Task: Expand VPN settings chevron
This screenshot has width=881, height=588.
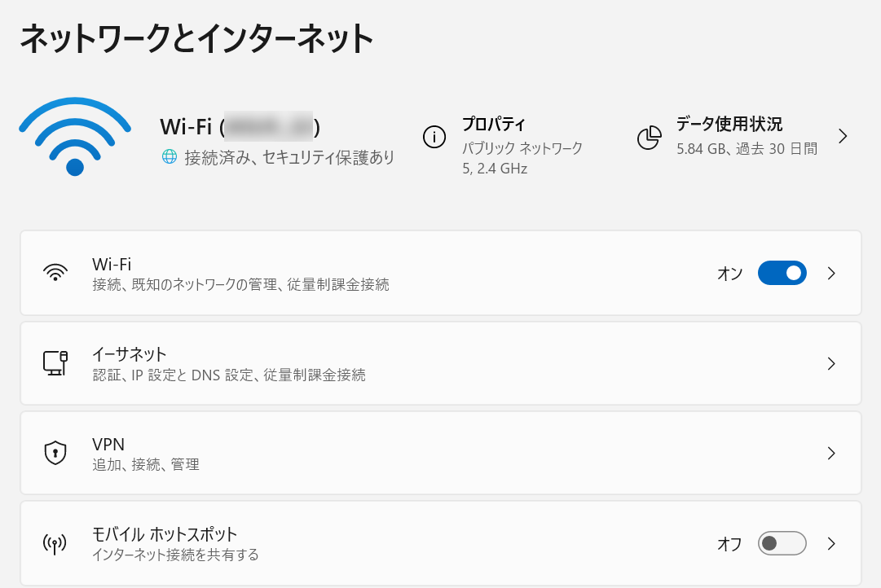Action: point(831,454)
